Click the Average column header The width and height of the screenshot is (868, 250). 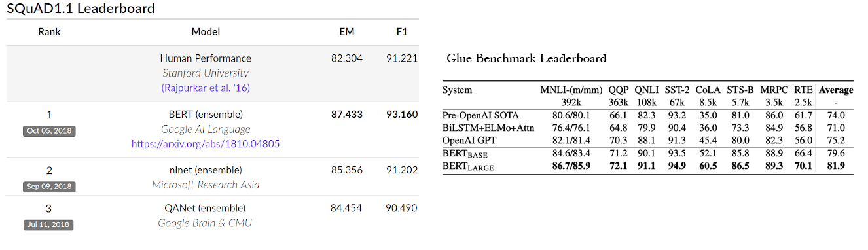(836, 90)
